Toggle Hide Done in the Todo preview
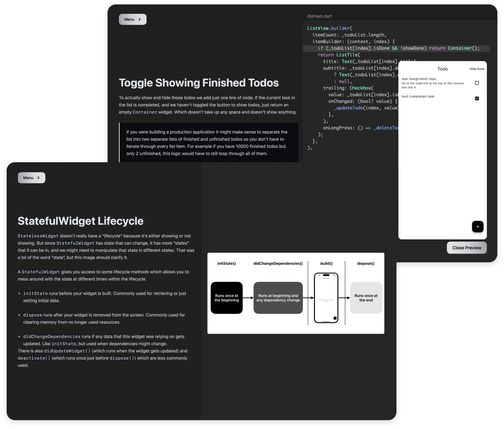This screenshot has width=504, height=429. click(x=477, y=69)
